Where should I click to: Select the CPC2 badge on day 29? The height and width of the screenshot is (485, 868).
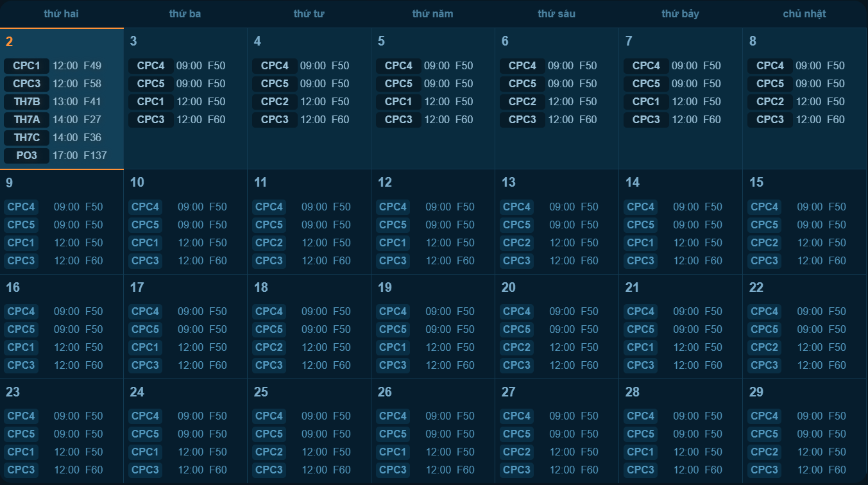point(765,452)
